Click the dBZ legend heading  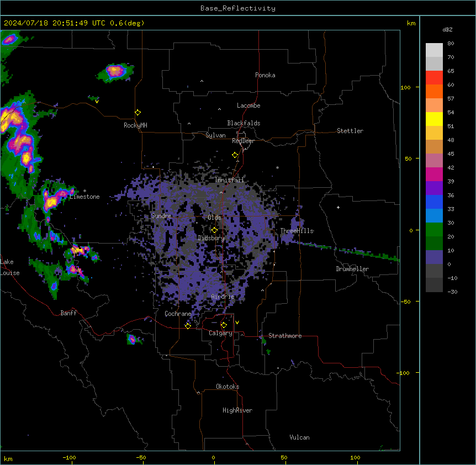coord(447,30)
